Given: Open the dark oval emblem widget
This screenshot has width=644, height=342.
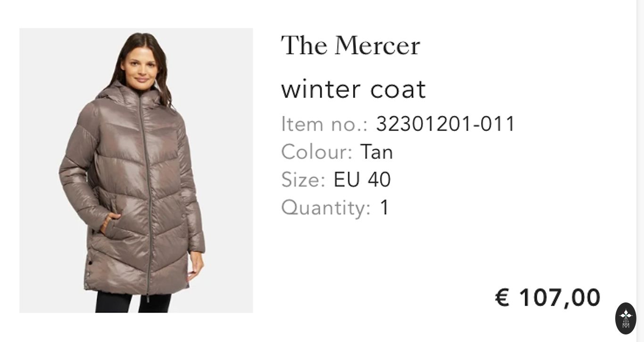Looking at the screenshot, I should (626, 318).
